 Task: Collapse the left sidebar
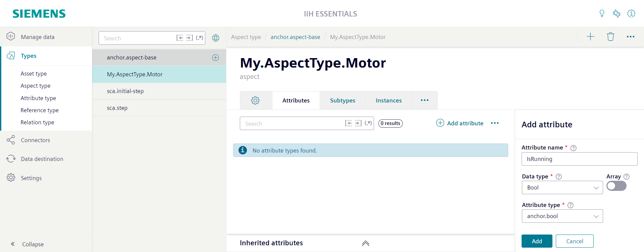click(x=28, y=244)
